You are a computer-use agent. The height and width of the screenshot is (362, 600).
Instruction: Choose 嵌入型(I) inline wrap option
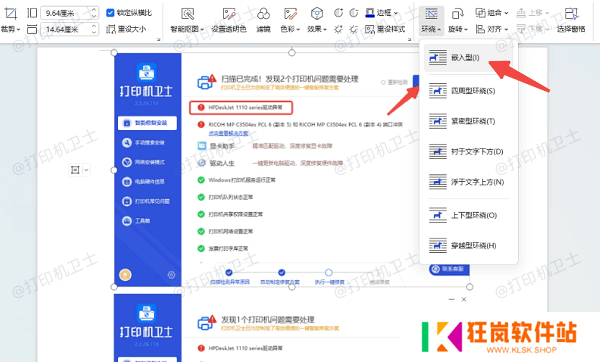pyautogui.click(x=468, y=58)
